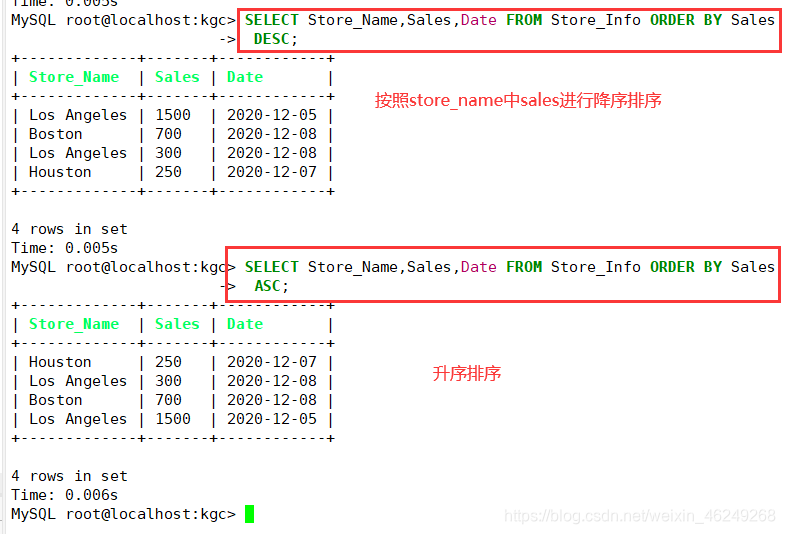Click 'SELECT' in the second query

pos(271,267)
